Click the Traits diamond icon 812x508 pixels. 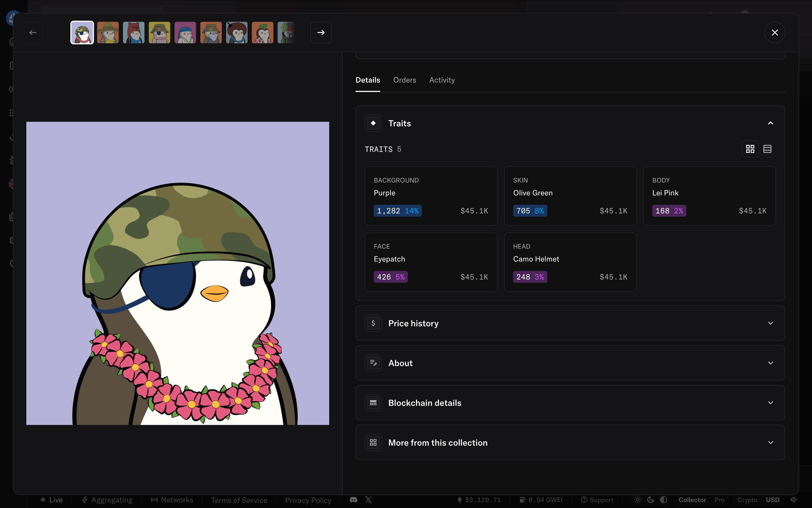373,123
